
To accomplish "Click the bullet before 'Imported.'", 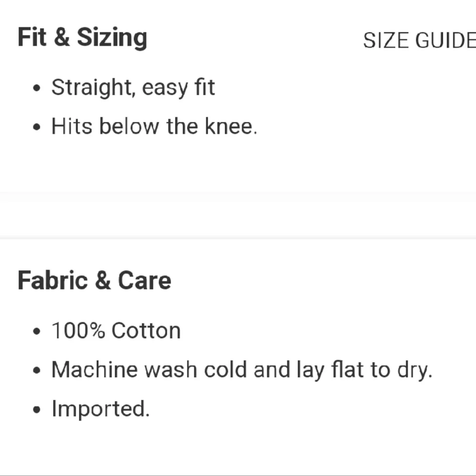I will click(x=38, y=410).
